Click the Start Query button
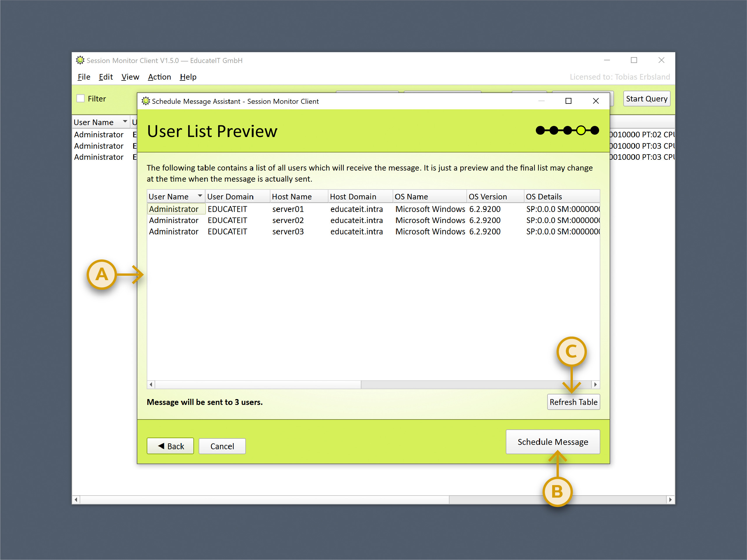747x560 pixels. (x=646, y=99)
